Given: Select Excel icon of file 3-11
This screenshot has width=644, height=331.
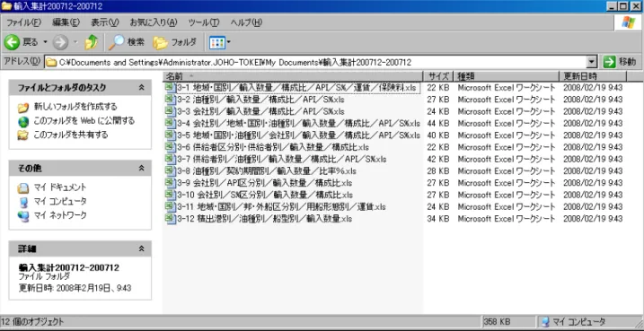Looking at the screenshot, I should point(170,206).
